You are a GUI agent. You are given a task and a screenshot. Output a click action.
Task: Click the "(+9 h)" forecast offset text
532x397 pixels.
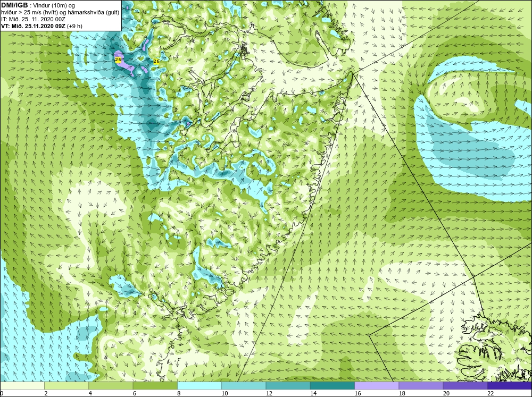(74, 26)
